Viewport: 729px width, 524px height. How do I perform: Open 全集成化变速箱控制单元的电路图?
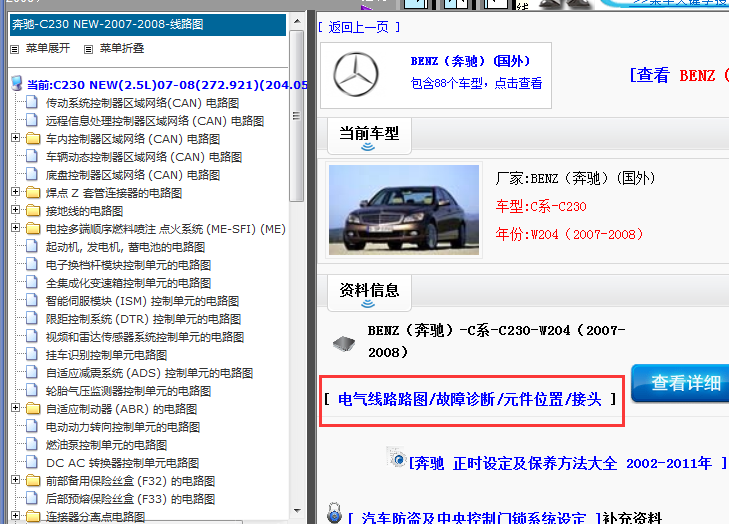point(128,283)
